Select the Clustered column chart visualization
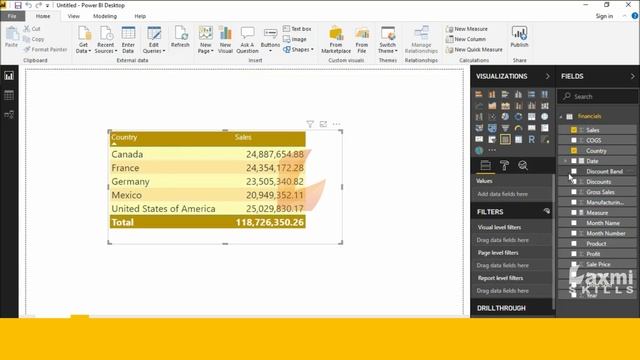Screen dimensions: 640x360 pyautogui.click(x=518, y=94)
